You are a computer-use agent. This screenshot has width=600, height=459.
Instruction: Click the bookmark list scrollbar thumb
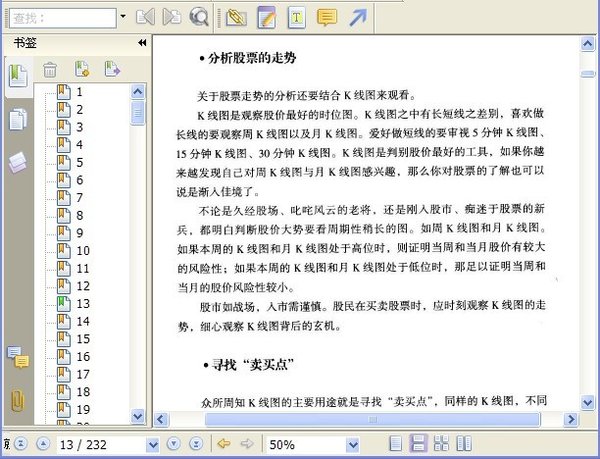pyautogui.click(x=137, y=113)
